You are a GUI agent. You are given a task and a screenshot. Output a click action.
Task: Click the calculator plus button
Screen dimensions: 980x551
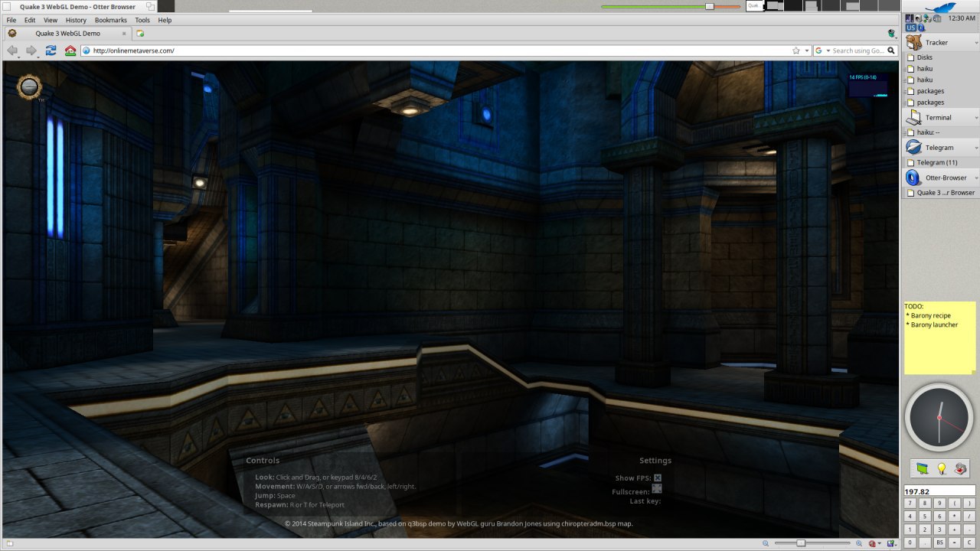(x=954, y=530)
